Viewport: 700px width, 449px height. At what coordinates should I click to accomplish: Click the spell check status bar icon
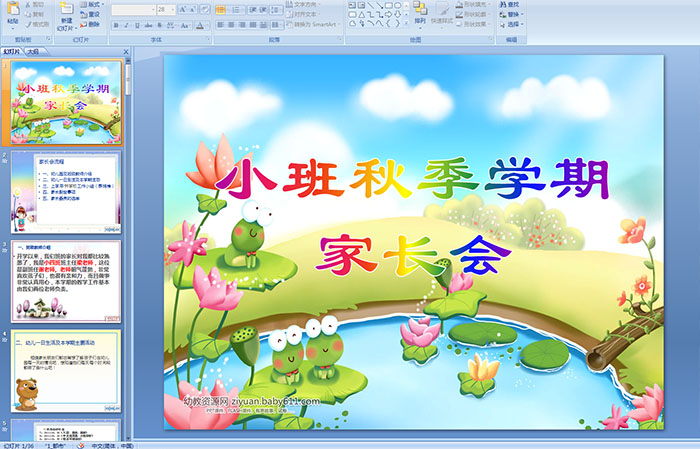(x=80, y=445)
